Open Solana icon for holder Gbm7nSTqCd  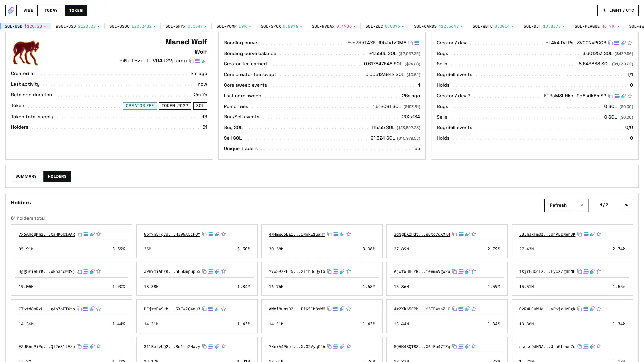coord(211,234)
